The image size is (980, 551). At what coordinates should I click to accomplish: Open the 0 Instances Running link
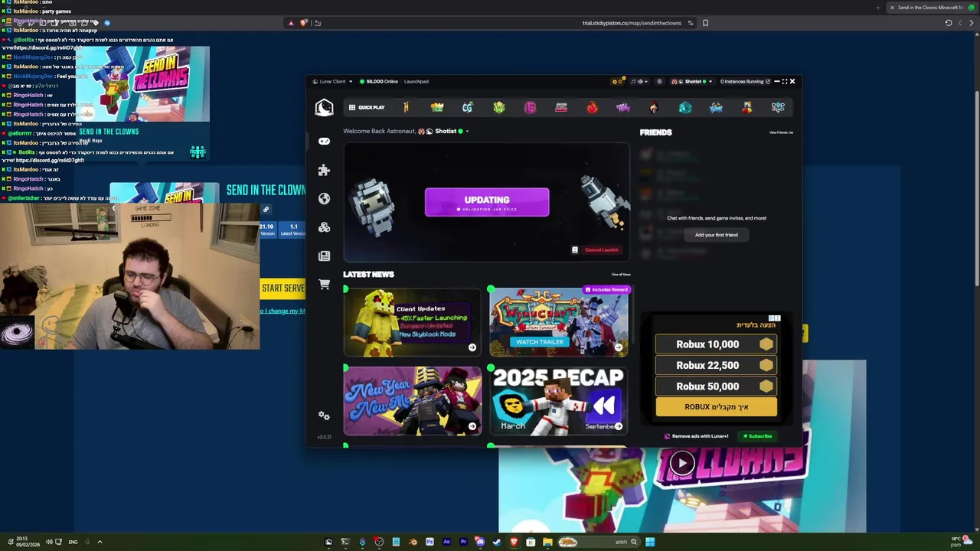[745, 81]
